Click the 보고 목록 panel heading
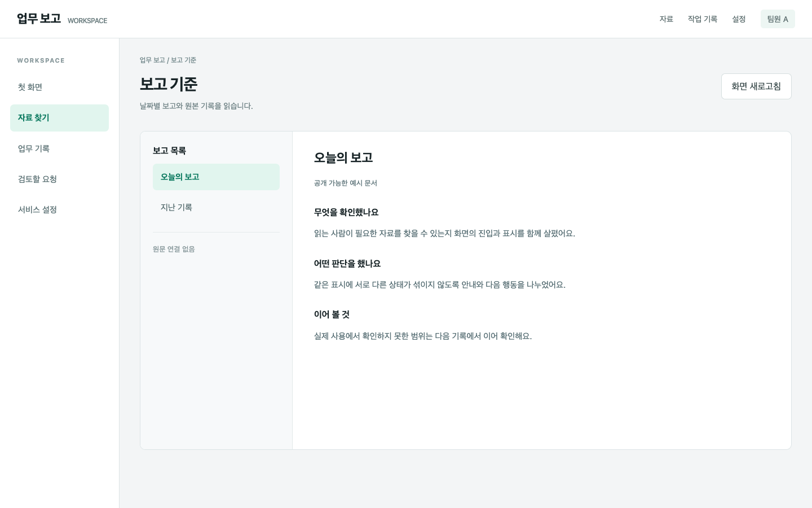The height and width of the screenshot is (508, 812). (x=169, y=151)
